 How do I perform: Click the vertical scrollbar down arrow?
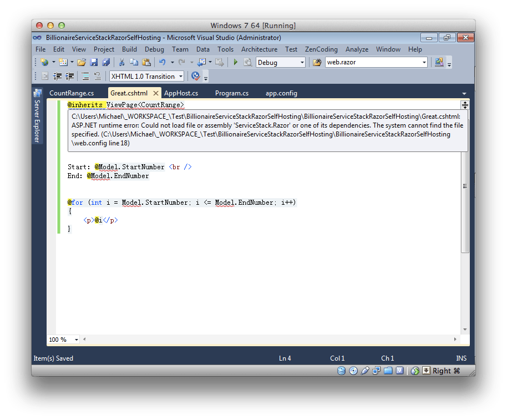pyautogui.click(x=465, y=330)
